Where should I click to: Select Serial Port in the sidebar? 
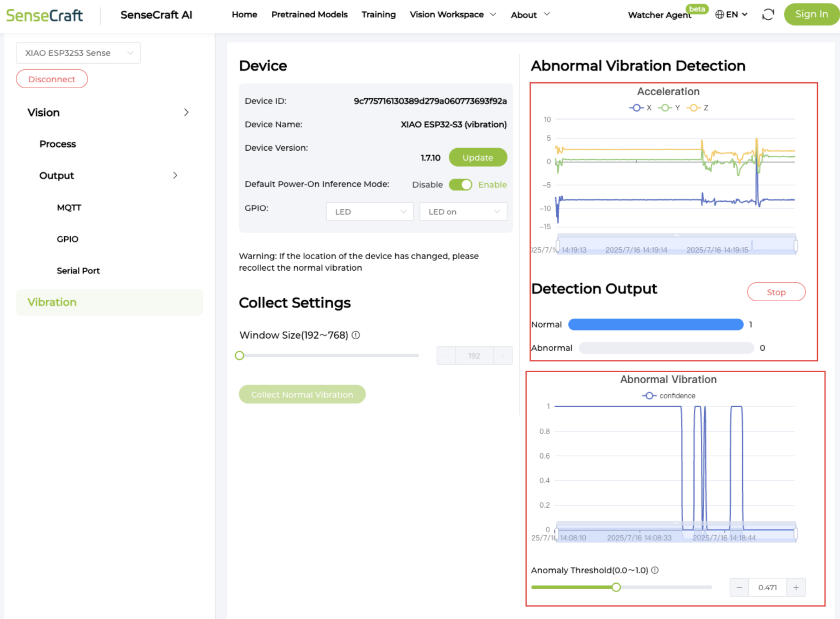click(78, 271)
